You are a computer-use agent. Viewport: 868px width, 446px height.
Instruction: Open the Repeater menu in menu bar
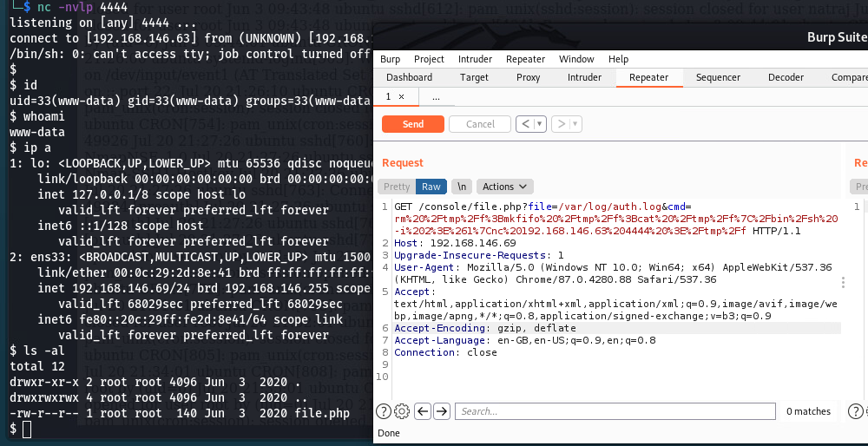tap(525, 59)
